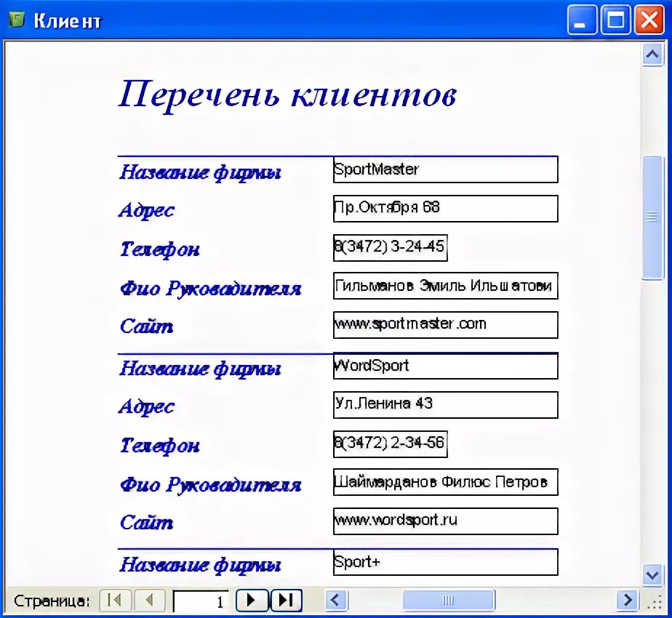The image size is (672, 618).
Task: Click the field Шаймарданов Филюс Петров
Action: pos(446,482)
